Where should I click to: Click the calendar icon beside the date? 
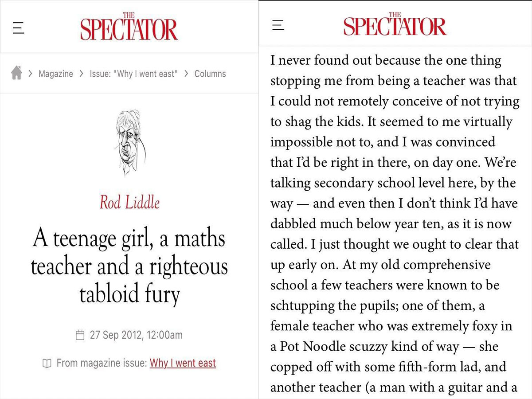pos(80,335)
